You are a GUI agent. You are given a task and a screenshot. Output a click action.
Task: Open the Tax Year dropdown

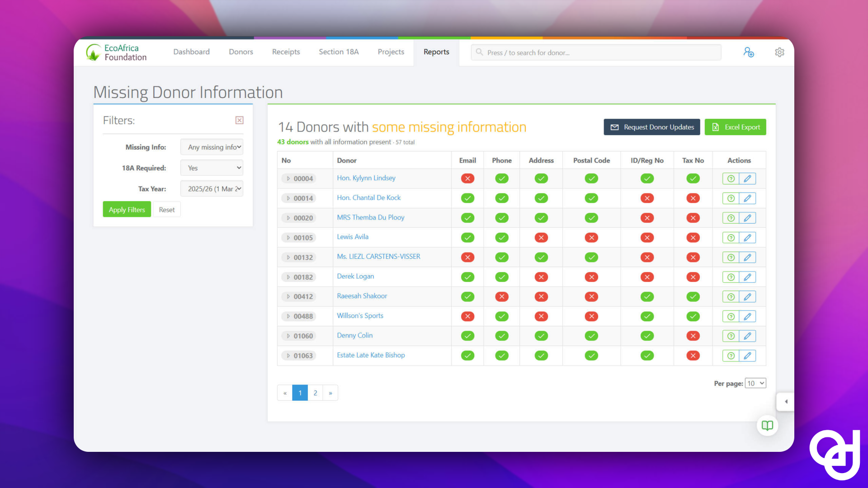coord(212,188)
